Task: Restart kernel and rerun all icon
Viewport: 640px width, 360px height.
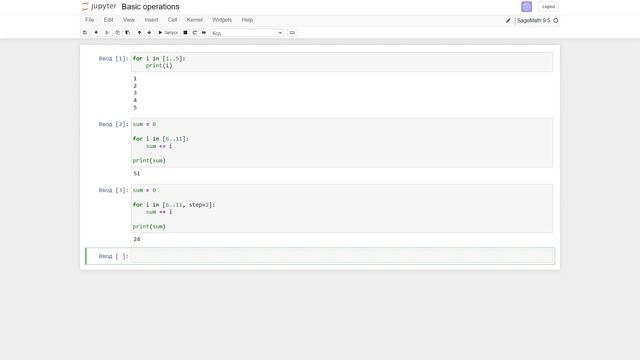Action: pos(204,33)
